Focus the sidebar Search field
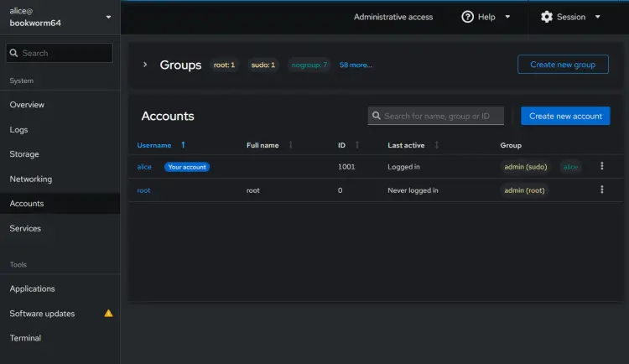629x364 pixels. (60, 53)
